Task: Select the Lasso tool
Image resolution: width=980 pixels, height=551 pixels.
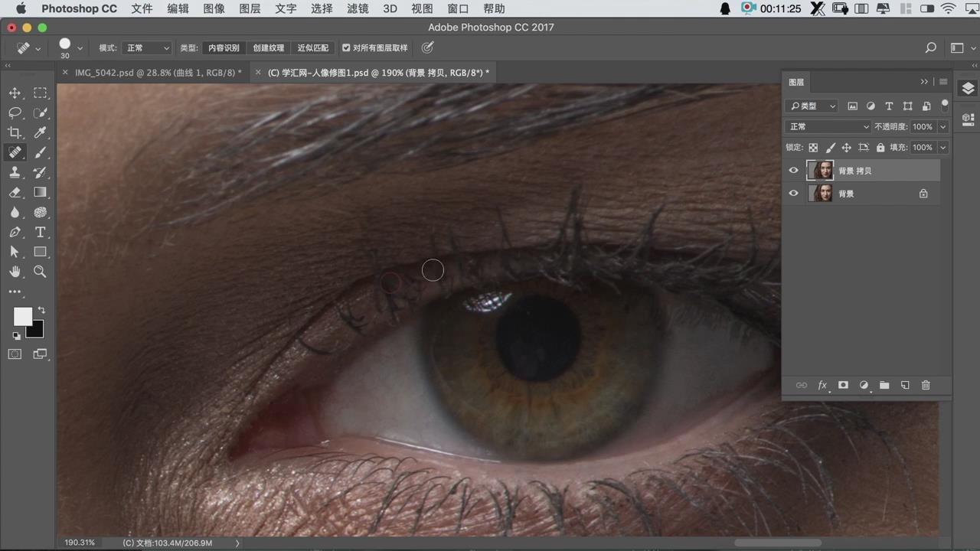Action: click(15, 112)
